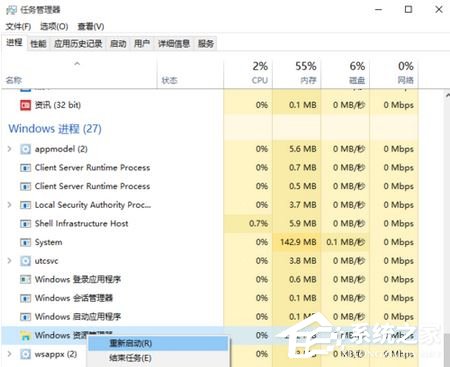Viewport: 450px width, 367px height.
Task: Click the Local Security Authority process icon
Action: [26, 205]
